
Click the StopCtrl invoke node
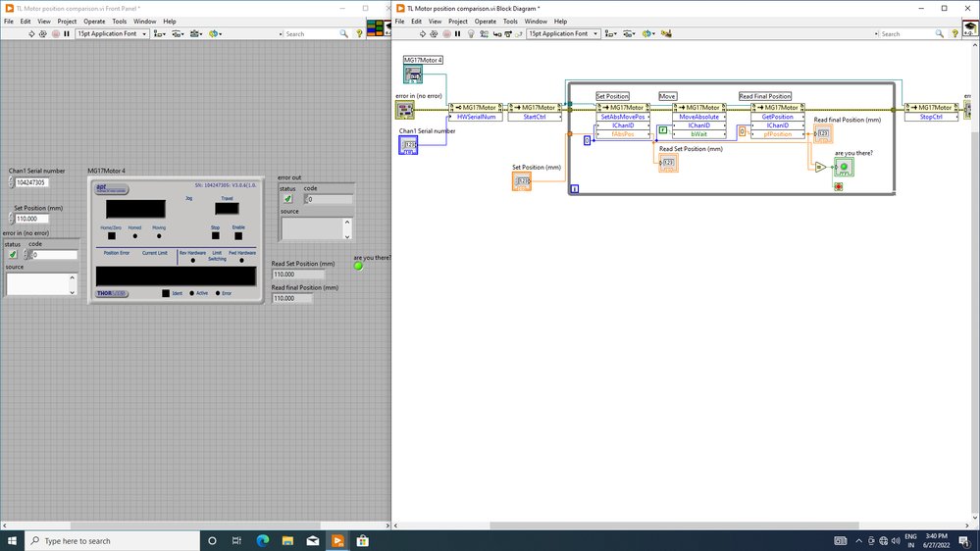coord(931,117)
